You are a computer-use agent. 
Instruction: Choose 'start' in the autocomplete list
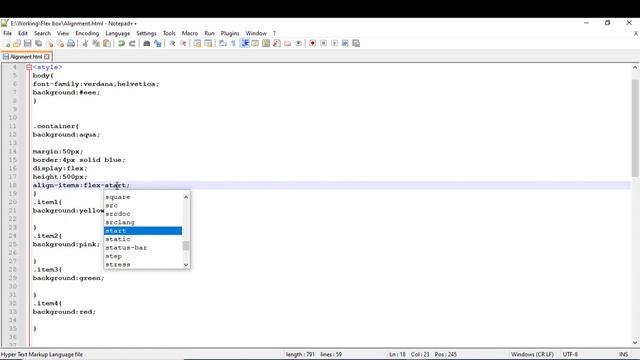(x=143, y=231)
